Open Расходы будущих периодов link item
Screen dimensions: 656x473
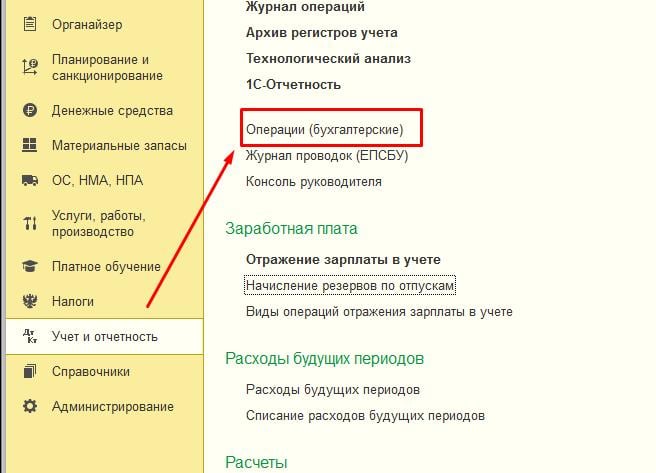point(333,390)
